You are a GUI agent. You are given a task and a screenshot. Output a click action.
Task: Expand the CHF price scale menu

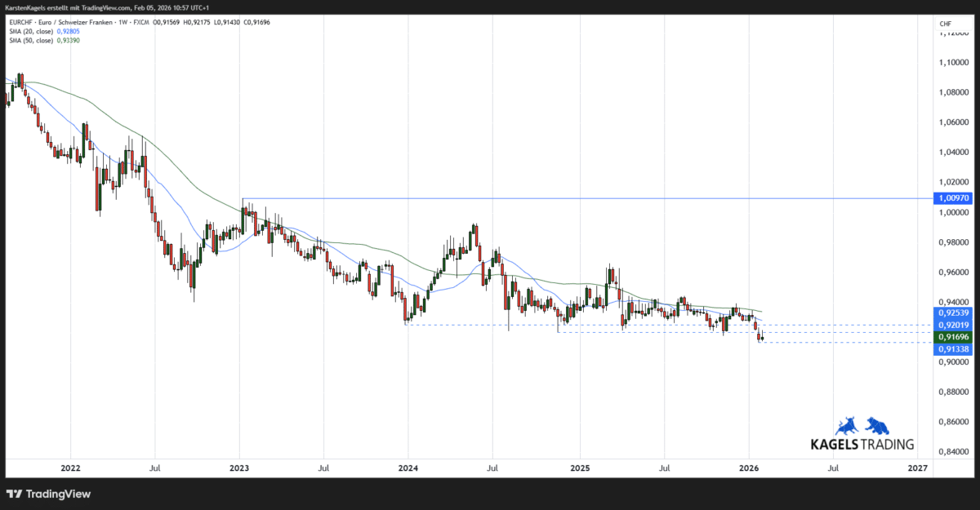947,24
